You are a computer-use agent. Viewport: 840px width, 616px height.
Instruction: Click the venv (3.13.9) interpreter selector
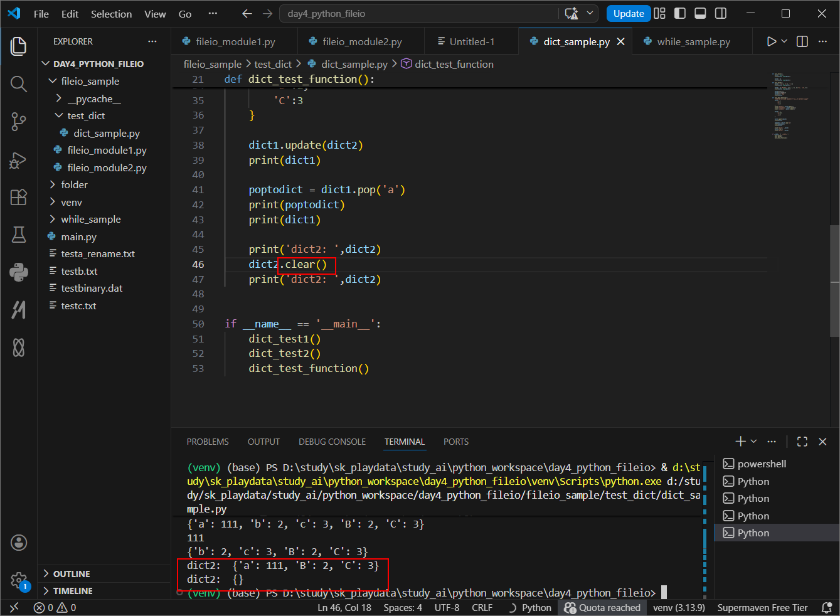[x=679, y=608]
